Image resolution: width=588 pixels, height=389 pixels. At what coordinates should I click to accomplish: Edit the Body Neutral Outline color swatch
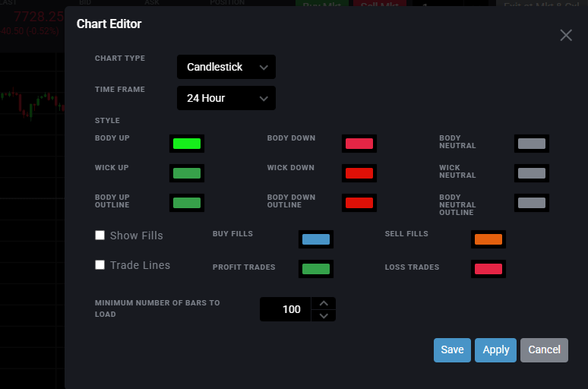coord(532,203)
